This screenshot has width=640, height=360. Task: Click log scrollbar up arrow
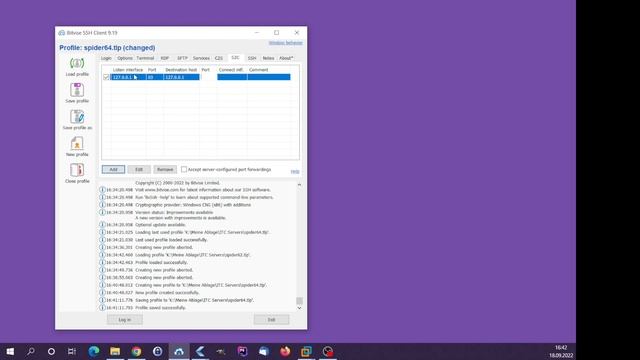pyautogui.click(x=299, y=185)
